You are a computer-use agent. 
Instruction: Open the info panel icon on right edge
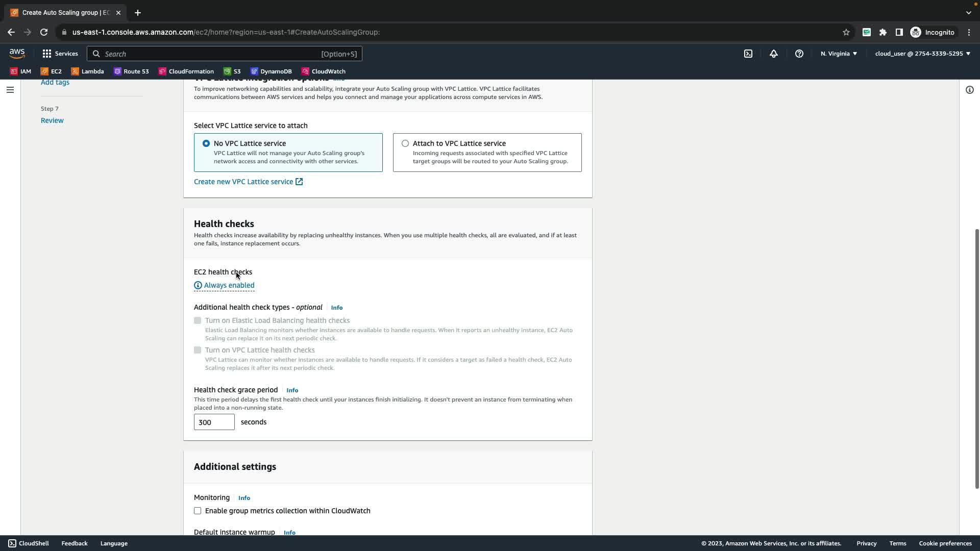(970, 90)
